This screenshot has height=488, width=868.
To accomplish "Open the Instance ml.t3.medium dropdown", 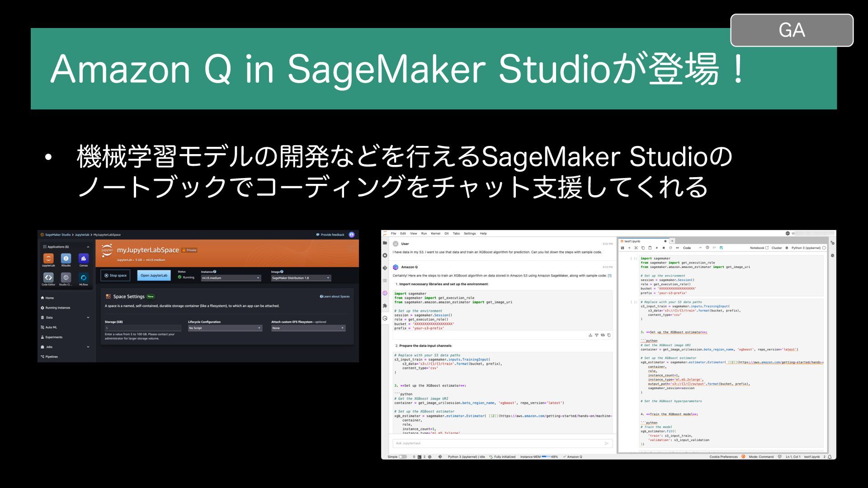I will click(x=231, y=278).
